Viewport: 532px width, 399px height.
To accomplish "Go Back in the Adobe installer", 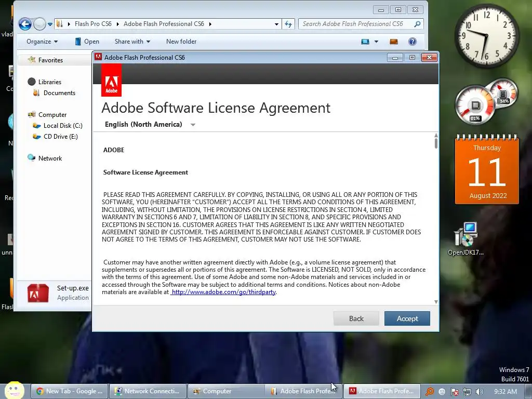I will point(356,318).
